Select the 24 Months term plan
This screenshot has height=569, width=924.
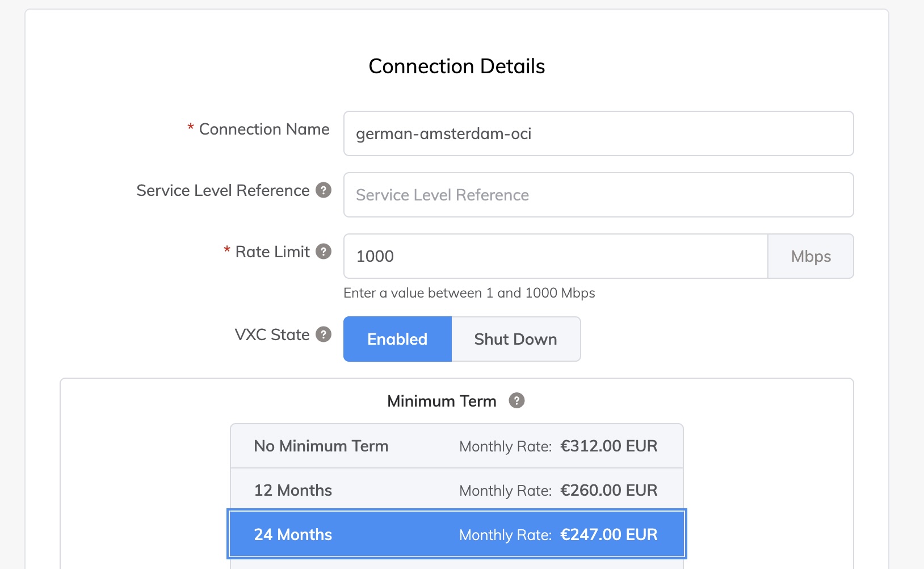coord(457,534)
